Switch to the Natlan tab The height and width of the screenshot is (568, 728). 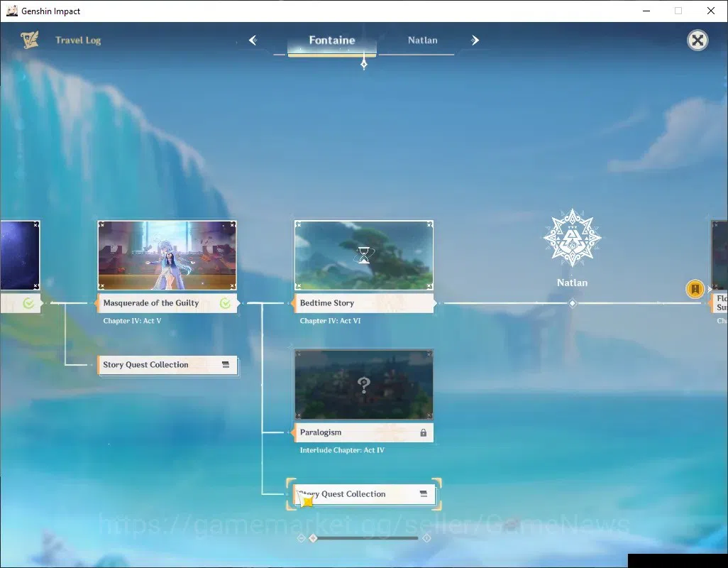tap(422, 40)
